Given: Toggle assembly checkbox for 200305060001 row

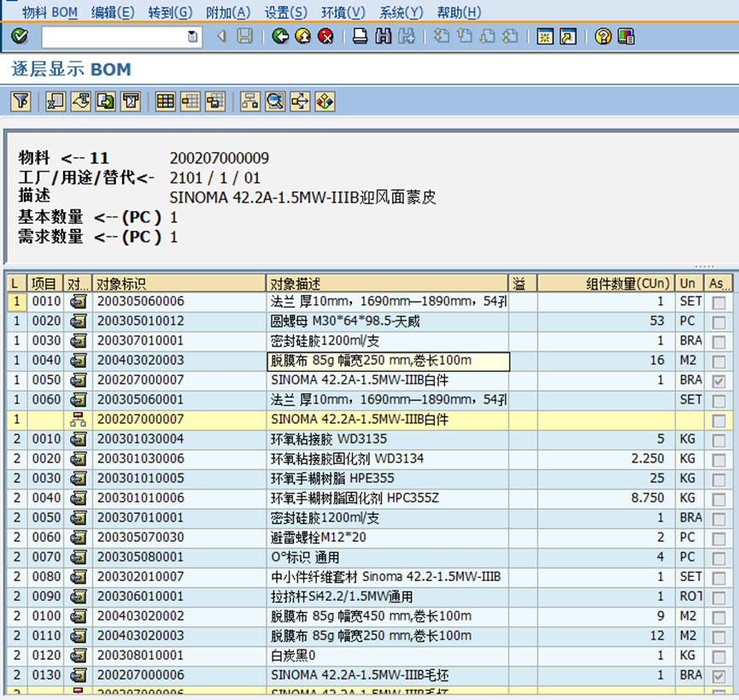Looking at the screenshot, I should 718,401.
